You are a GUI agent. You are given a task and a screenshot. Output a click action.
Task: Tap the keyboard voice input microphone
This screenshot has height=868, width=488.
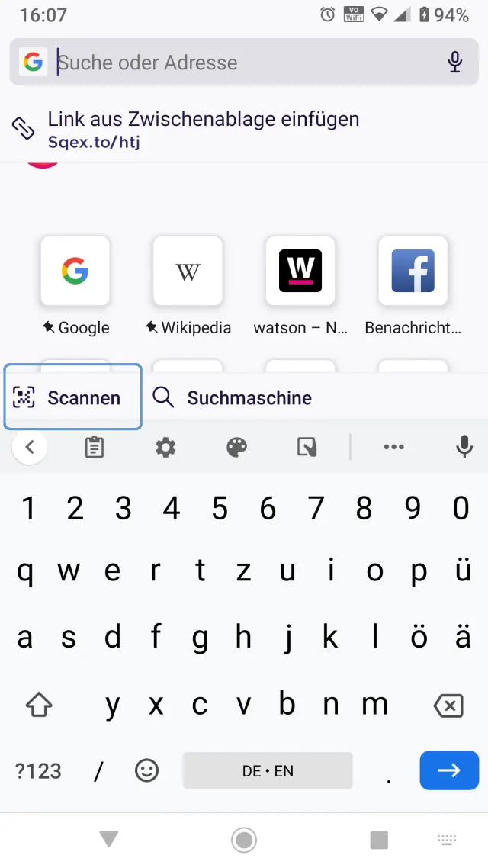tap(464, 447)
